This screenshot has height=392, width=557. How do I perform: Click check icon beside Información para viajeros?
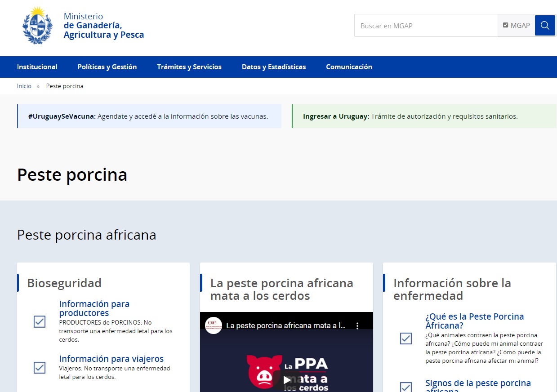pos(40,367)
